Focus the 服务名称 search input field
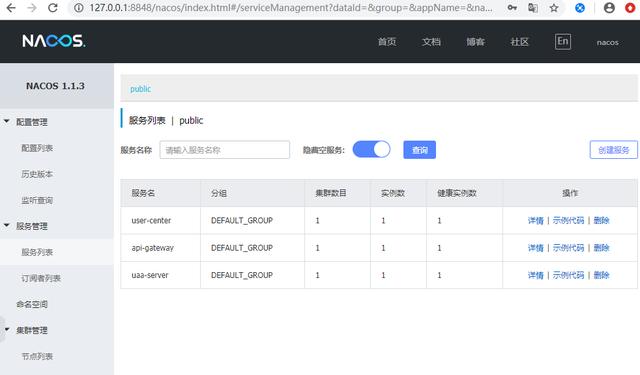The image size is (640, 375). 224,150
